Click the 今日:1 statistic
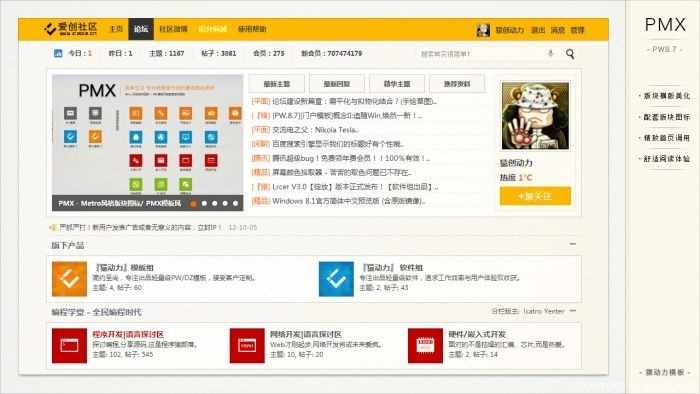This screenshot has height=394, width=700. click(x=80, y=53)
